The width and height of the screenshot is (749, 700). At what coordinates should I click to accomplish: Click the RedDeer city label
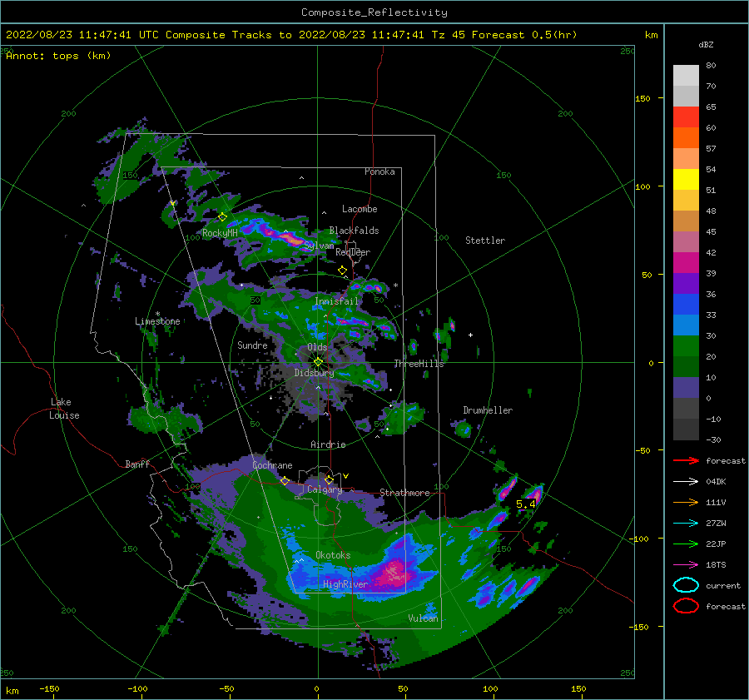point(353,252)
